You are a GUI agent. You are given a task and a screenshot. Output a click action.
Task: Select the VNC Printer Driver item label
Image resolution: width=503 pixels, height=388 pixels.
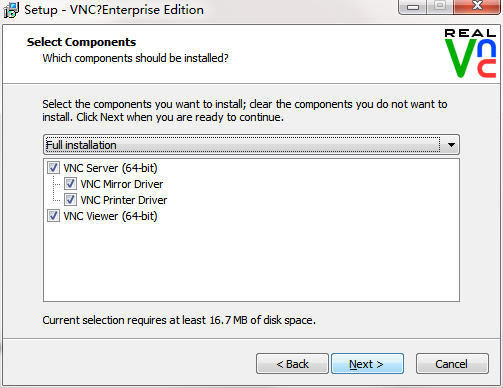pos(124,200)
